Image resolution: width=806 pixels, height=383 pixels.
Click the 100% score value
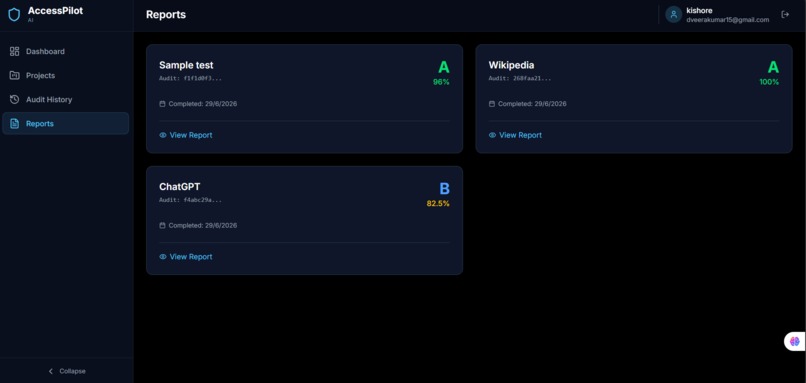coord(769,82)
